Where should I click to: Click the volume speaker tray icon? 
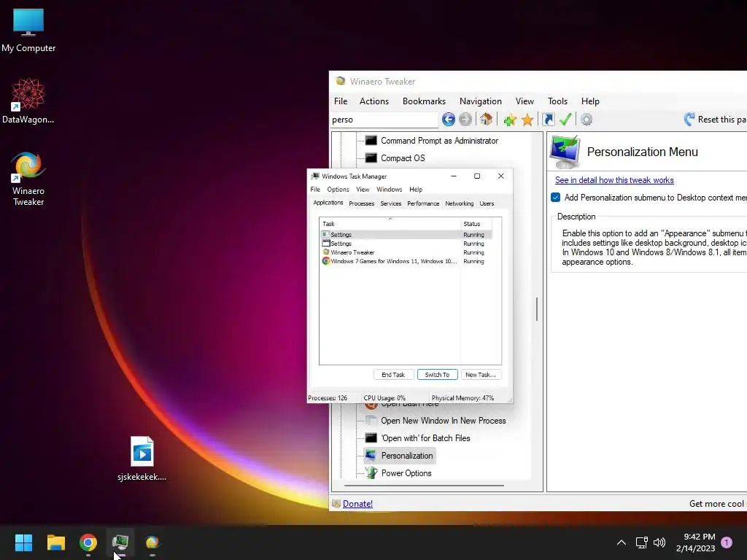click(x=659, y=542)
